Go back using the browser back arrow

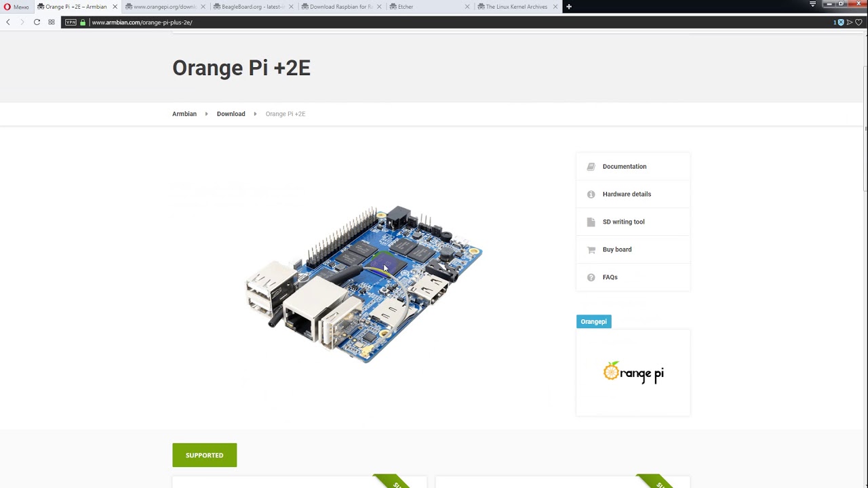[8, 22]
